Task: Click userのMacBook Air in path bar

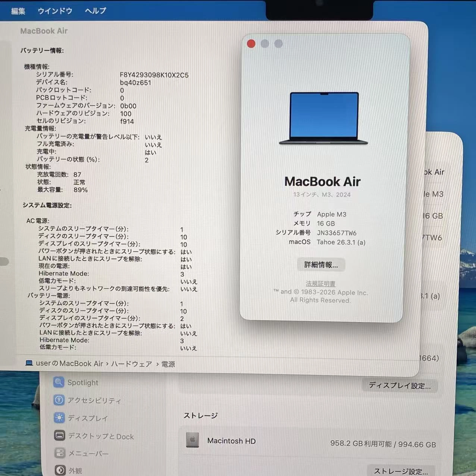Action: (x=69, y=363)
